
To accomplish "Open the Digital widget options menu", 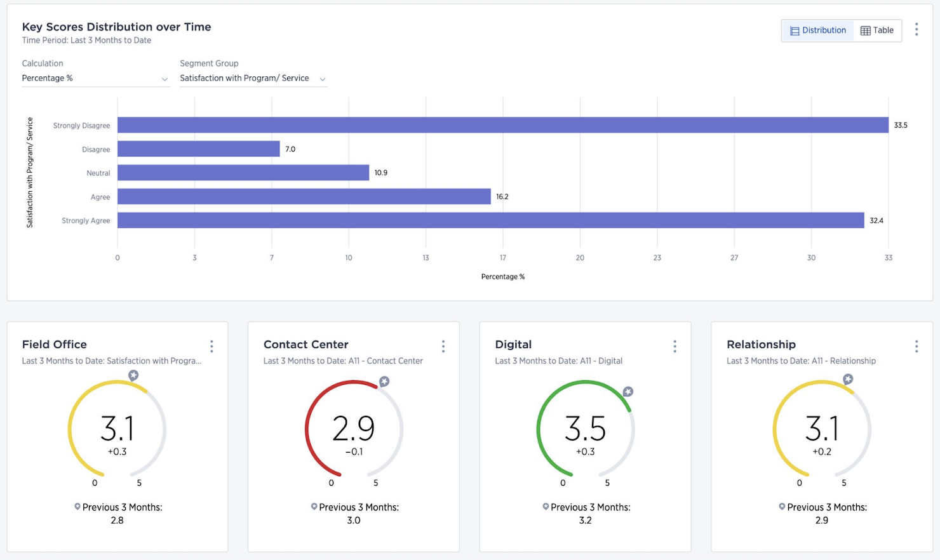I will click(675, 346).
